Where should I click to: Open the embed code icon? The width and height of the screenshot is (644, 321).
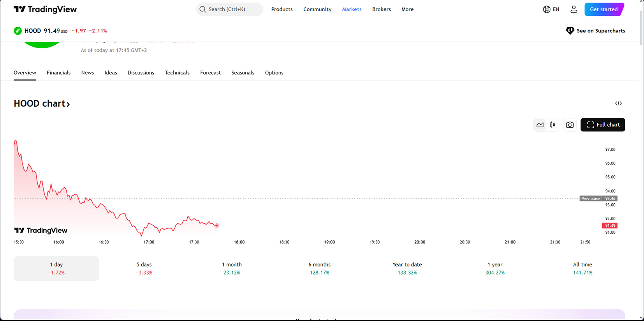[618, 103]
